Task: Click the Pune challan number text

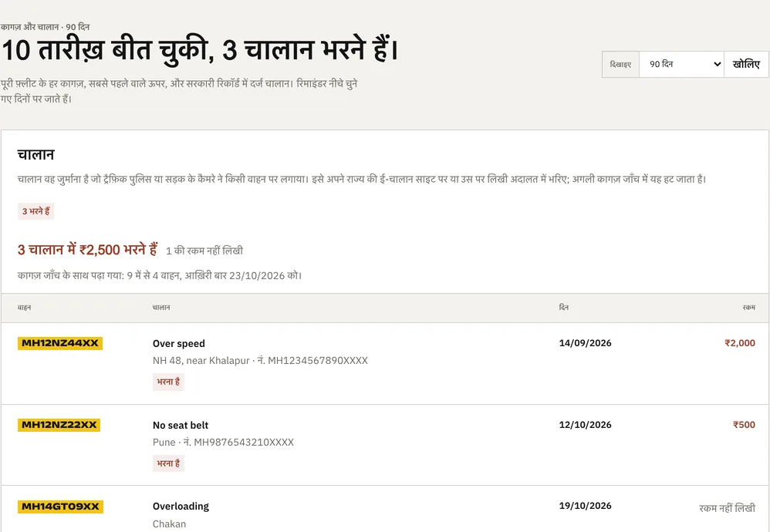Action: [223, 443]
